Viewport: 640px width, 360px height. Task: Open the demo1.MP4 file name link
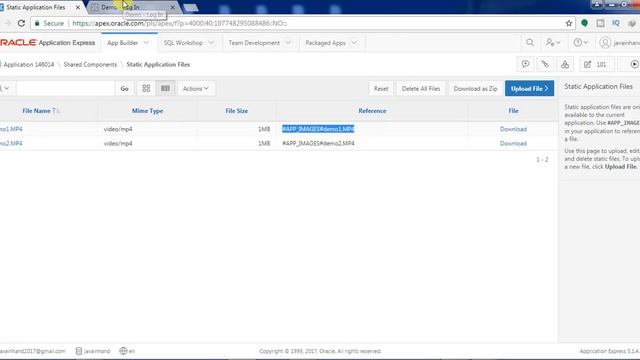11,129
